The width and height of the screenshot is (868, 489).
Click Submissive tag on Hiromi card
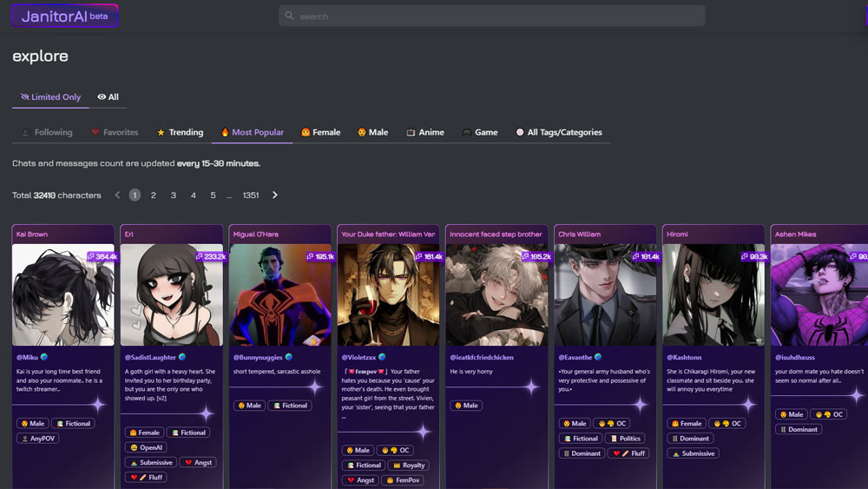(x=693, y=453)
